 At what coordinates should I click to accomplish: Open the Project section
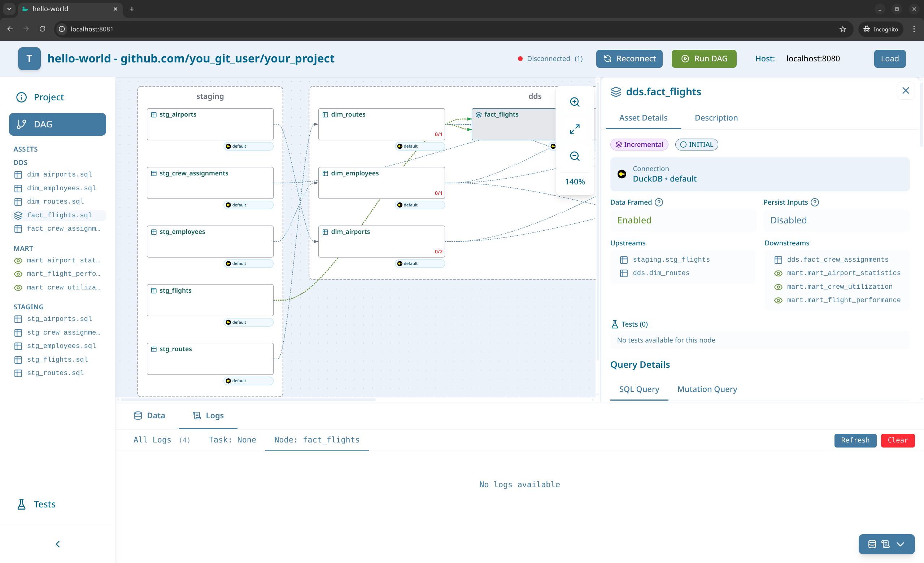[x=57, y=97]
